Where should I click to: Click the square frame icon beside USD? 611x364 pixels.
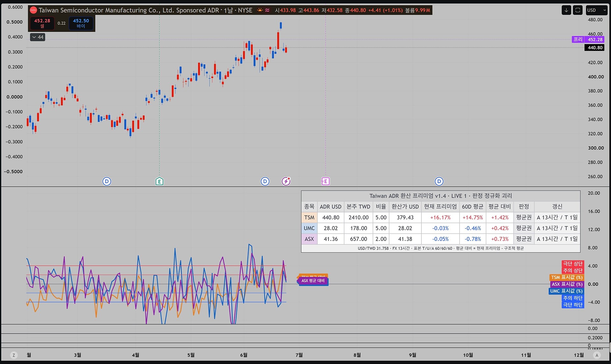tap(578, 10)
